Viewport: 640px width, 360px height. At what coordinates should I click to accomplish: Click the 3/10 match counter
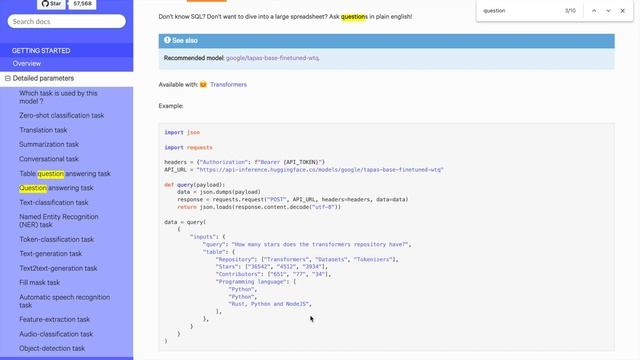[570, 11]
